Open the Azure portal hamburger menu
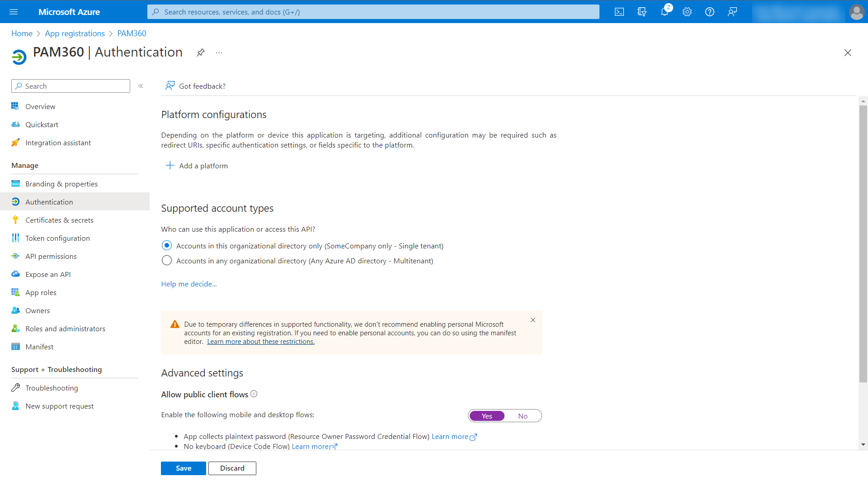 coord(14,12)
